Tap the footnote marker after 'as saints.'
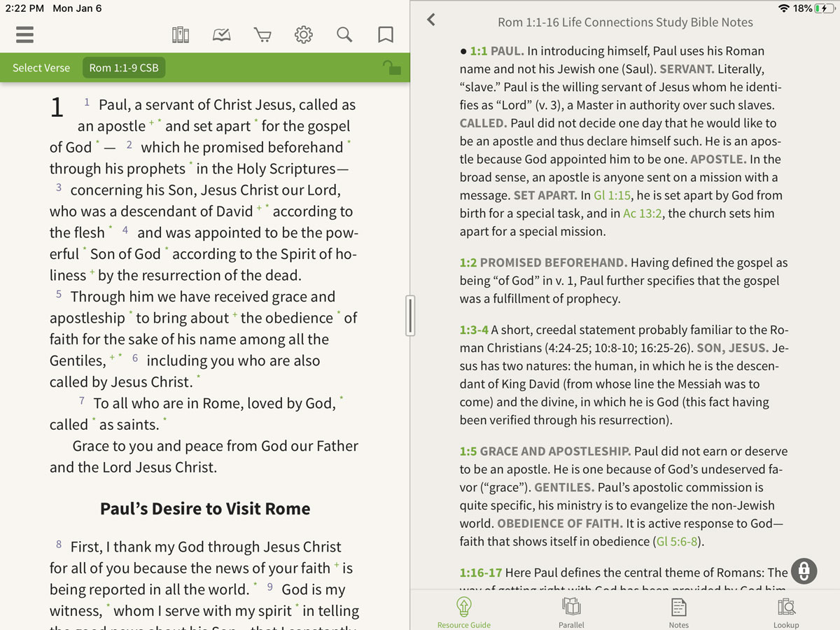Viewport: 840px width, 630px height. [x=164, y=420]
